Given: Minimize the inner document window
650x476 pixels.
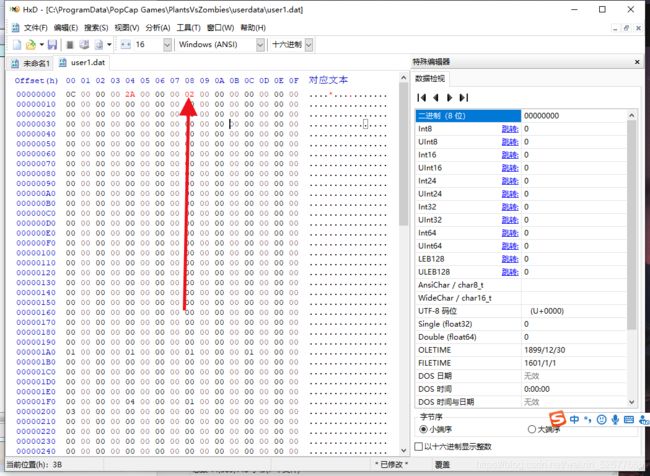Looking at the screenshot, I should tap(615, 28).
